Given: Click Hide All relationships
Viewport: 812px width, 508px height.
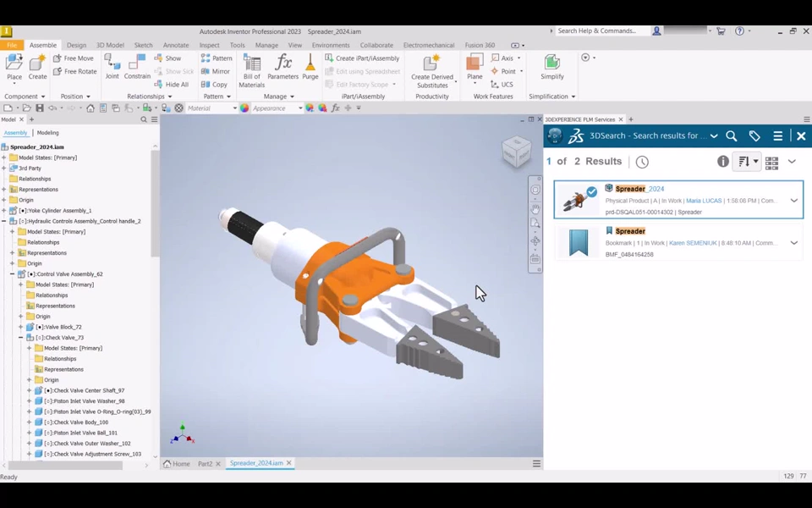Looking at the screenshot, I should 172,84.
